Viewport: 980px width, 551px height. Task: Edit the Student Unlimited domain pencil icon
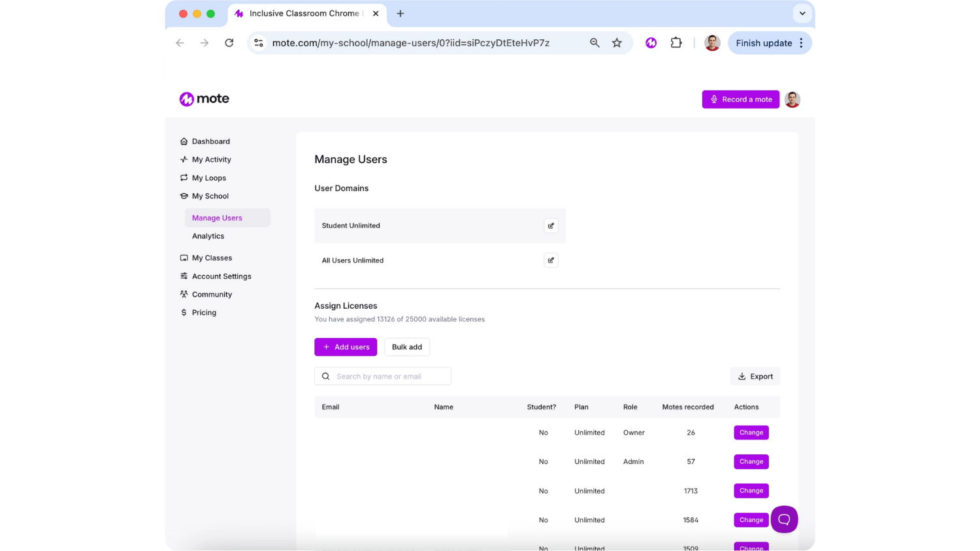pyautogui.click(x=551, y=225)
